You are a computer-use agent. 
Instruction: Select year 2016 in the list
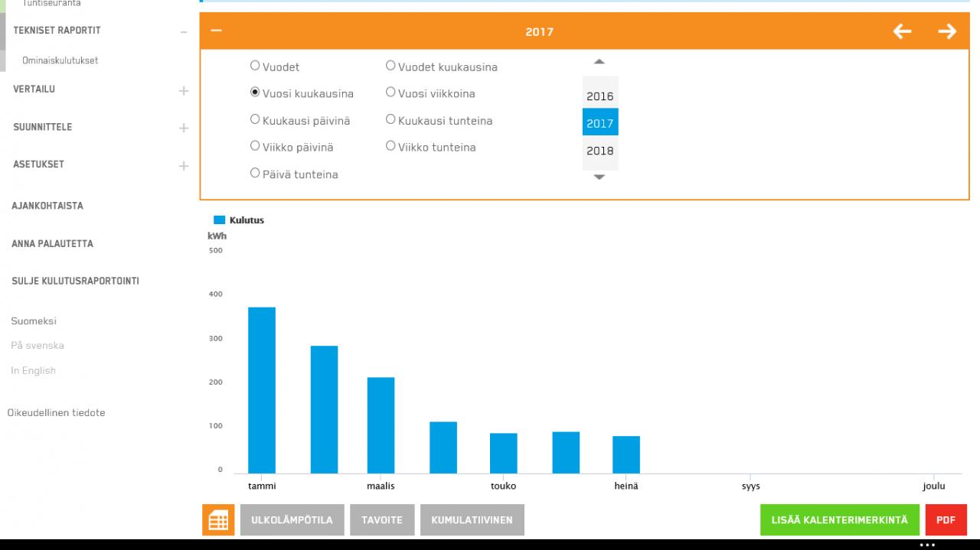pyautogui.click(x=600, y=96)
